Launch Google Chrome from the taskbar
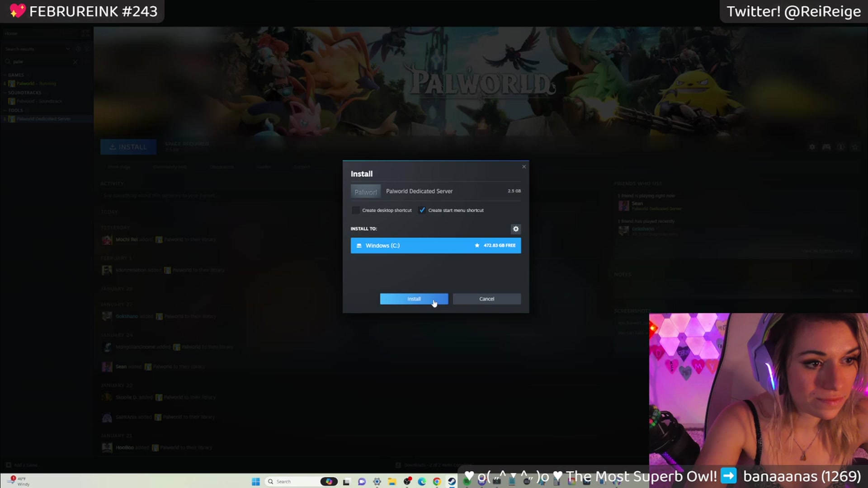 (x=437, y=482)
